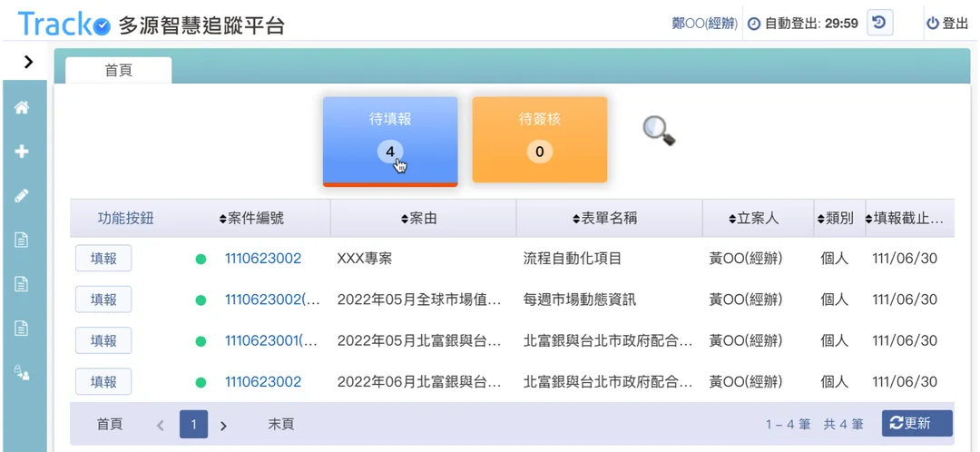Image resolution: width=980 pixels, height=452 pixels.
Task: Open the pencil edit icon in sidebar
Action: 22,195
